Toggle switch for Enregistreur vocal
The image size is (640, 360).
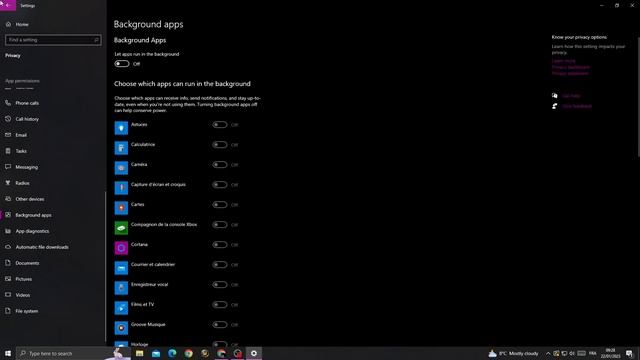(x=220, y=284)
